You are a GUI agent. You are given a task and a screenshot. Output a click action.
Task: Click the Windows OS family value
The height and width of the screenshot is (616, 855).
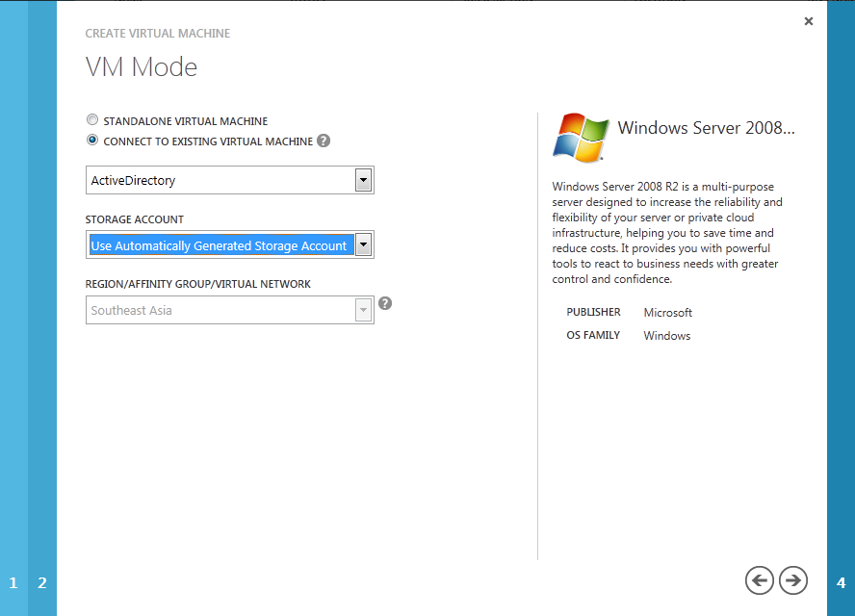(667, 336)
